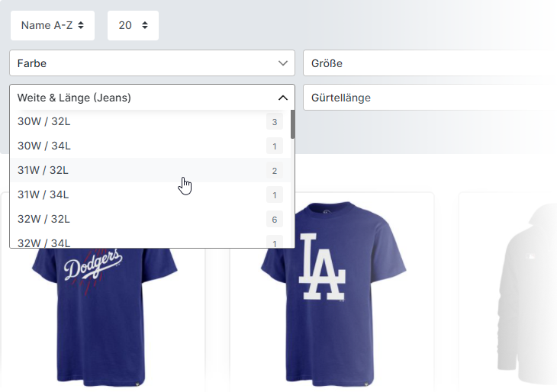Click the upward chevron on the Weite & Länge filter

coord(283,98)
